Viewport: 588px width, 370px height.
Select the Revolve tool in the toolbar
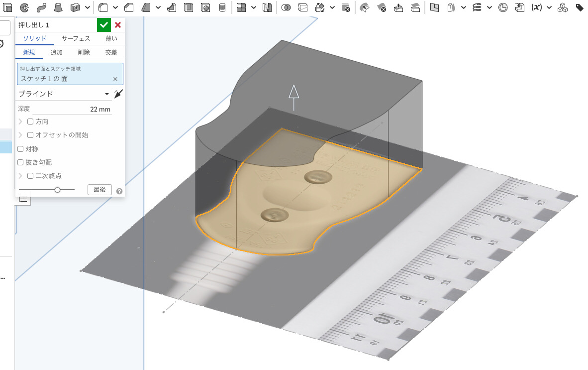pos(25,7)
